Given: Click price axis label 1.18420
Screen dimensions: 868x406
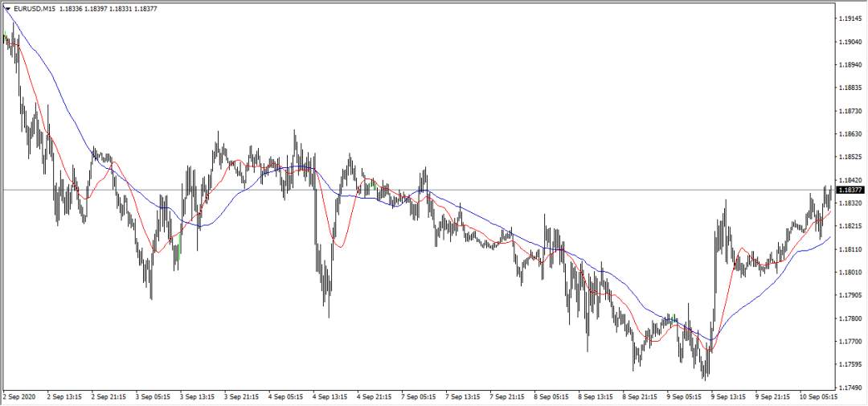Looking at the screenshot, I should [x=850, y=180].
